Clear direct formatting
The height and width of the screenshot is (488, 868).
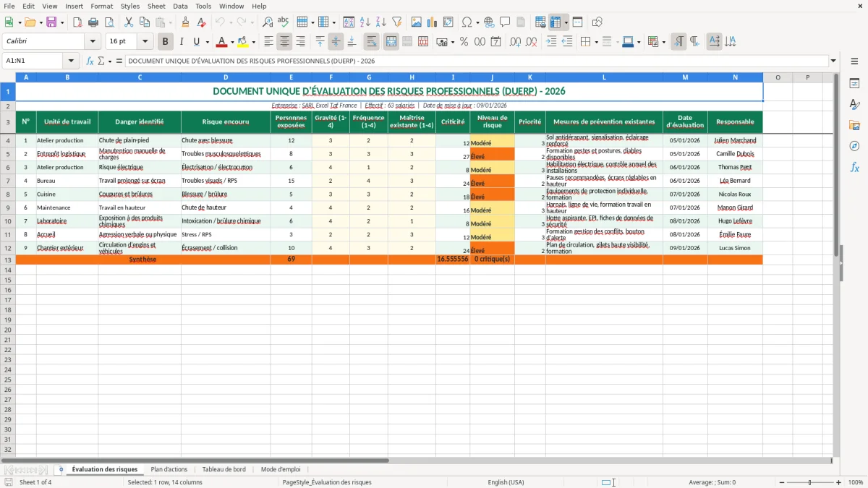201,22
